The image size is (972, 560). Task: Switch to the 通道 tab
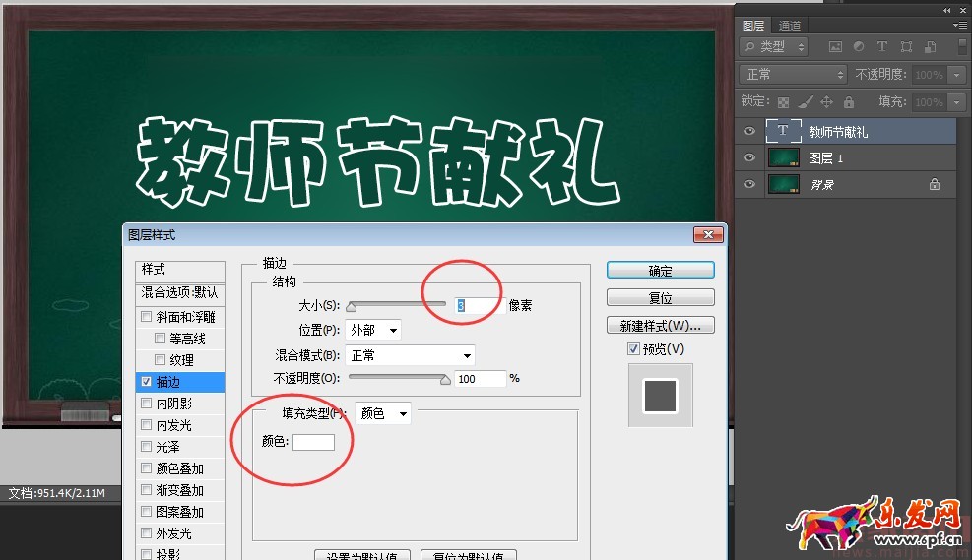coord(789,26)
